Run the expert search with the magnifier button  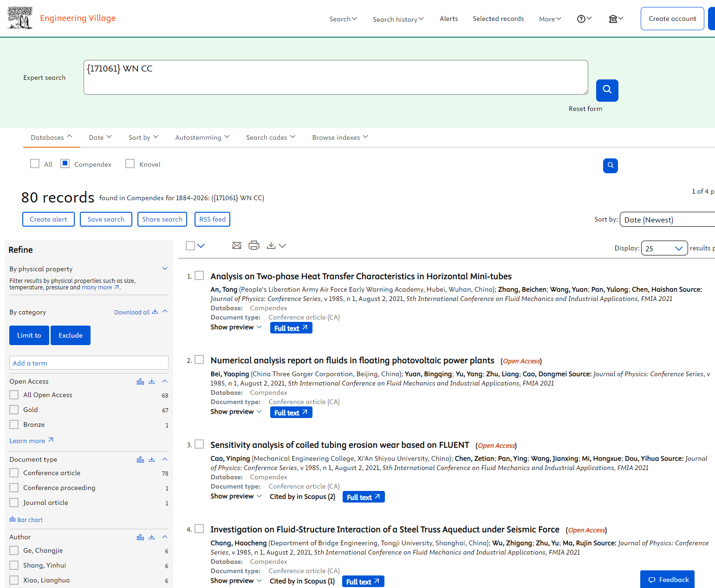607,90
